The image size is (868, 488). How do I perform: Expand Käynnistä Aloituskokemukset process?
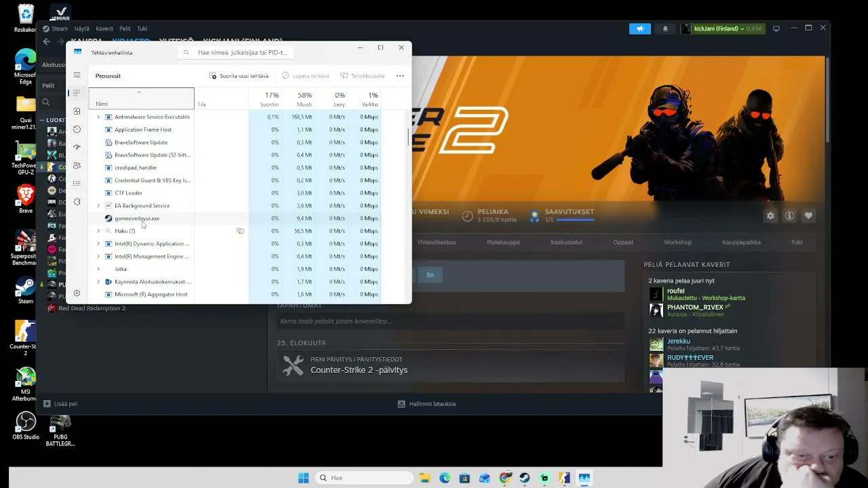tap(98, 282)
